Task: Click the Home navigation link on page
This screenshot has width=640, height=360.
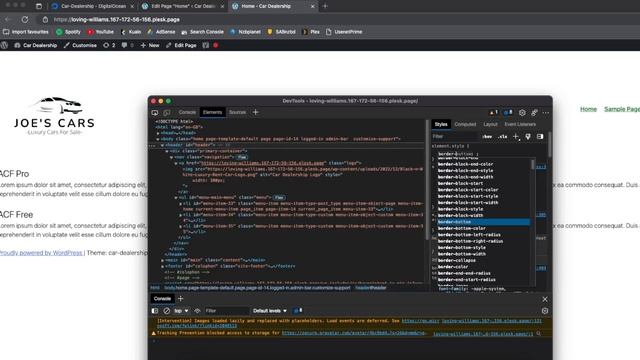Action: tap(588, 109)
